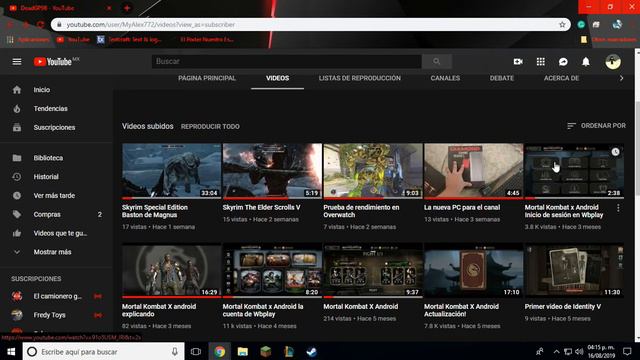Open Steam from the taskbar
Viewport: 640px width, 360px height.
(x=312, y=351)
